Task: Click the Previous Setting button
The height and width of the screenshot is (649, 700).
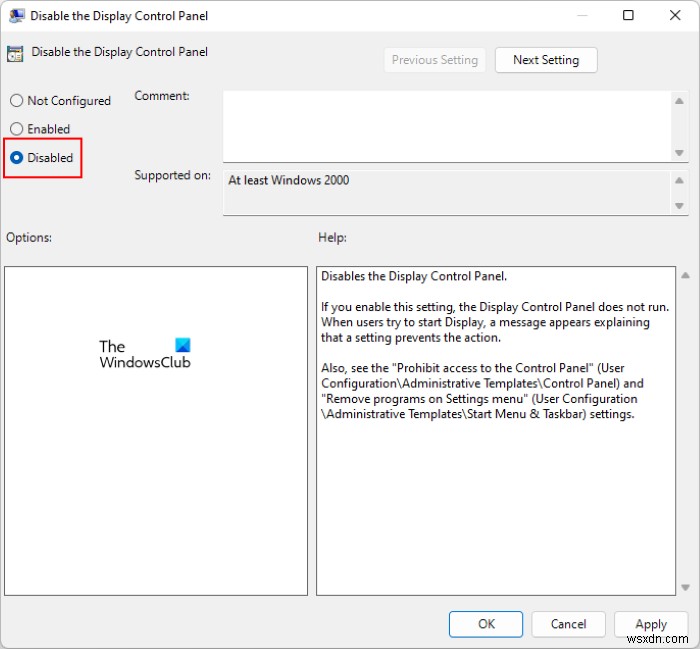Action: click(x=435, y=60)
